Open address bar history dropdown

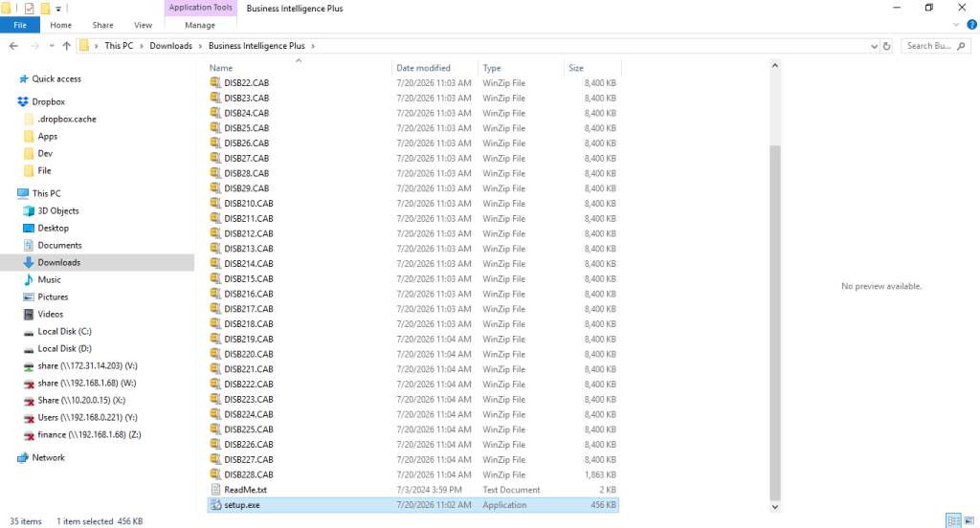pos(874,46)
